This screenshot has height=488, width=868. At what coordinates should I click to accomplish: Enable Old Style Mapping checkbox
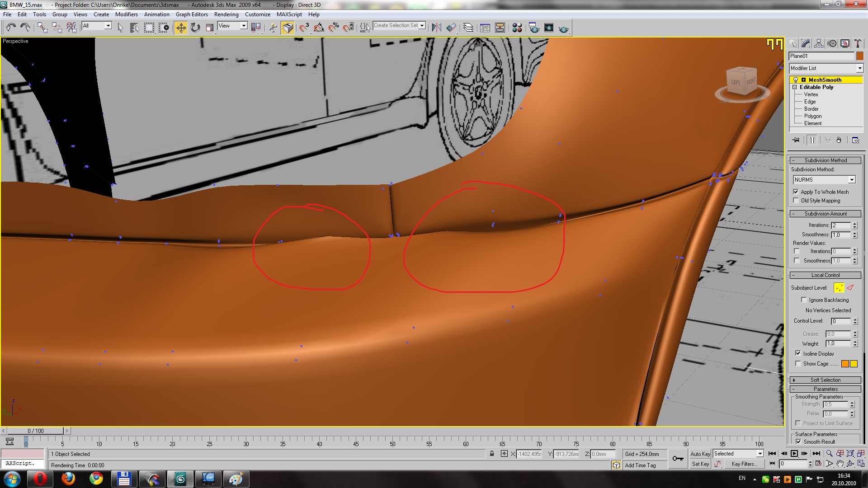tap(796, 200)
